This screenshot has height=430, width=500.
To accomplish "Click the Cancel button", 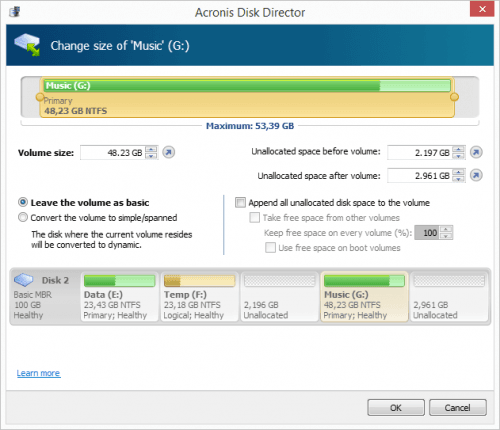I will click(458, 407).
